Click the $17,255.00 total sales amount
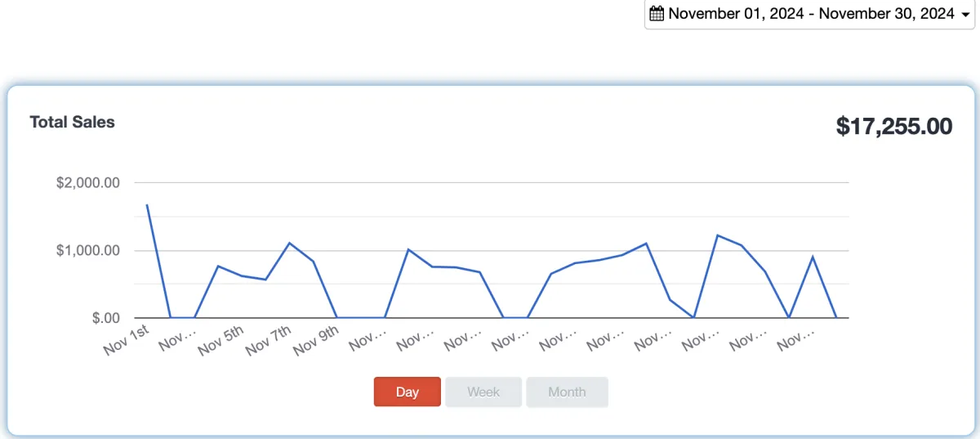 pyautogui.click(x=893, y=126)
